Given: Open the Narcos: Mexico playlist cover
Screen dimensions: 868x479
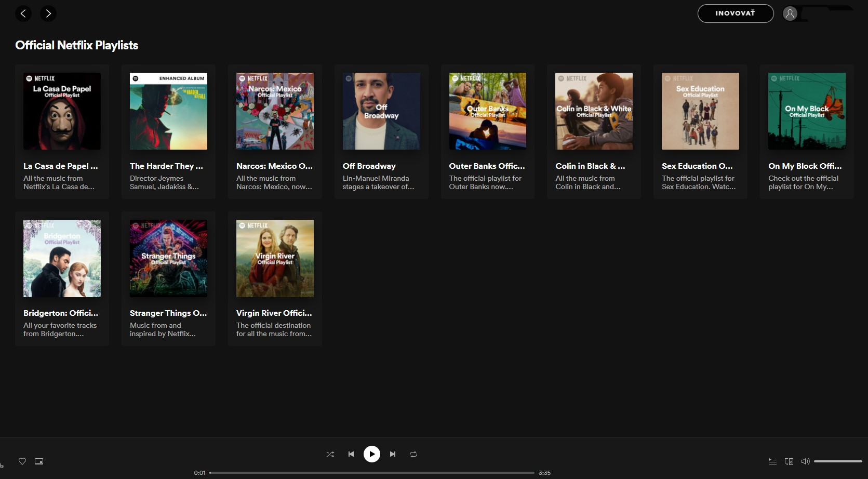Looking at the screenshot, I should pyautogui.click(x=275, y=111).
